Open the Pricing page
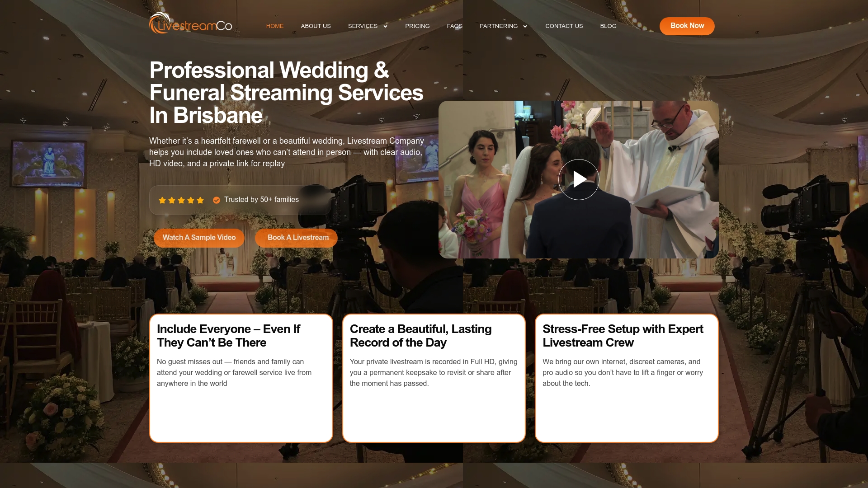868x488 pixels. coord(417,26)
